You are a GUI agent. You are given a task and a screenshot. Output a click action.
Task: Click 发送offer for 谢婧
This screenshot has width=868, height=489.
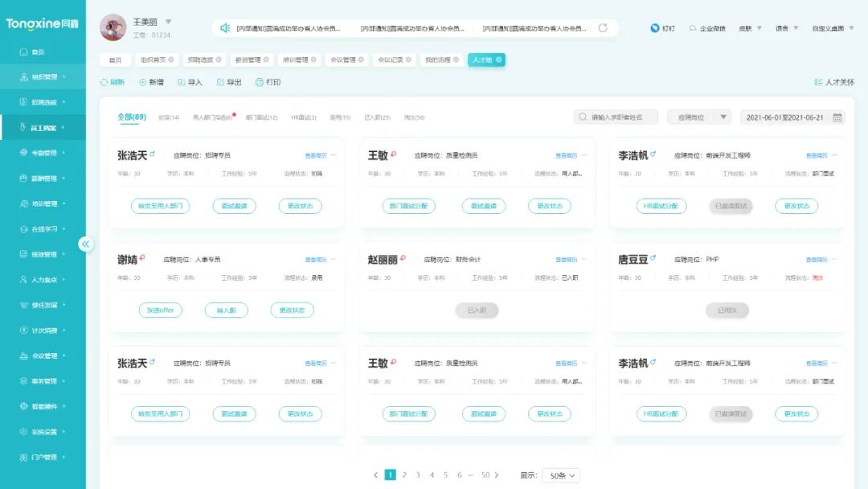coord(161,310)
